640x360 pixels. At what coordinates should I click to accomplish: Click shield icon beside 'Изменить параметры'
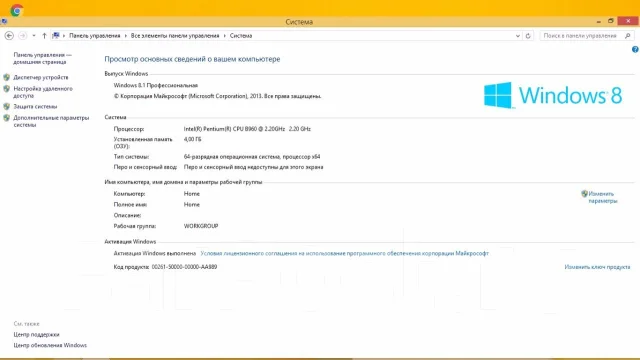click(x=584, y=194)
